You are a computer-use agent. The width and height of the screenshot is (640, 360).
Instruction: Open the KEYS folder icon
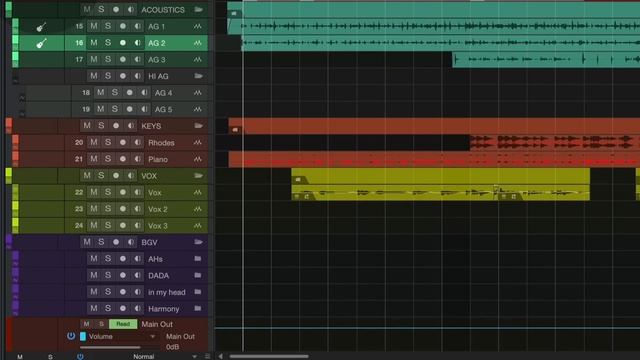(198, 126)
